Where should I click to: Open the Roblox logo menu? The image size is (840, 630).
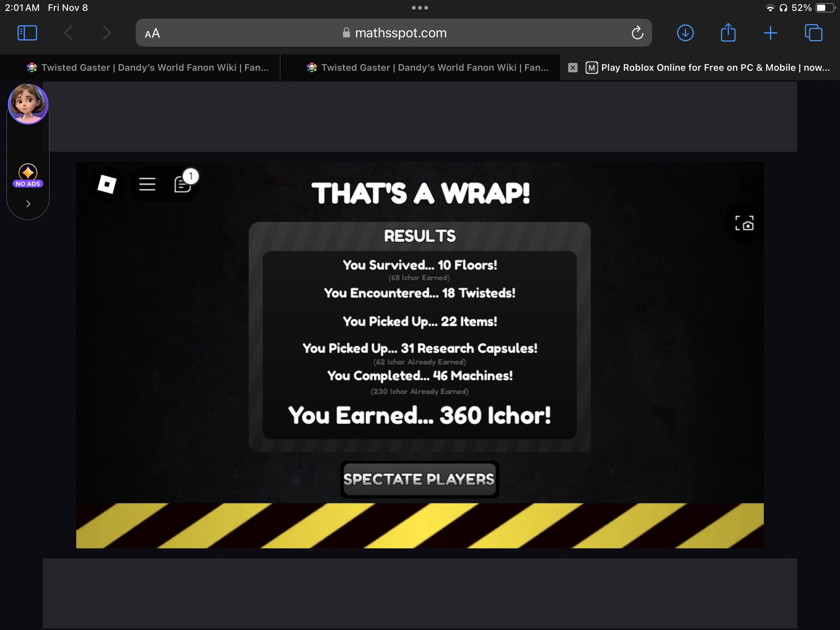107,184
